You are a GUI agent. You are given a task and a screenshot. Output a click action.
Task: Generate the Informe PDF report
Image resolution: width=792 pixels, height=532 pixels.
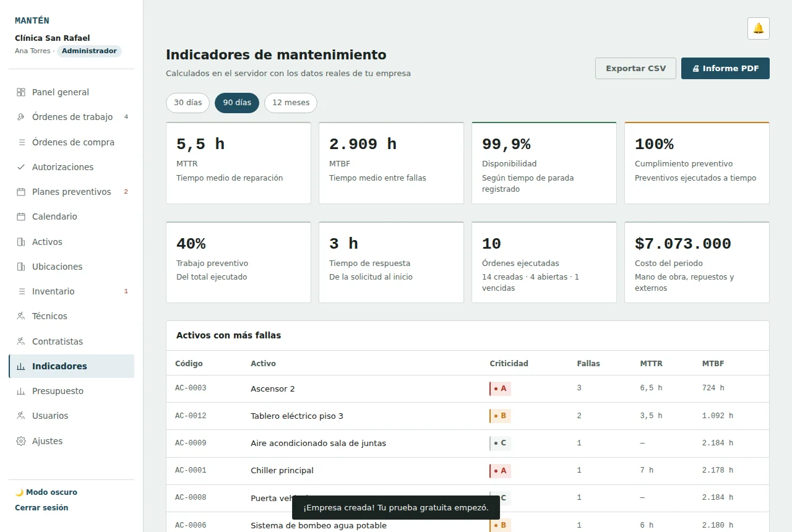pos(725,69)
